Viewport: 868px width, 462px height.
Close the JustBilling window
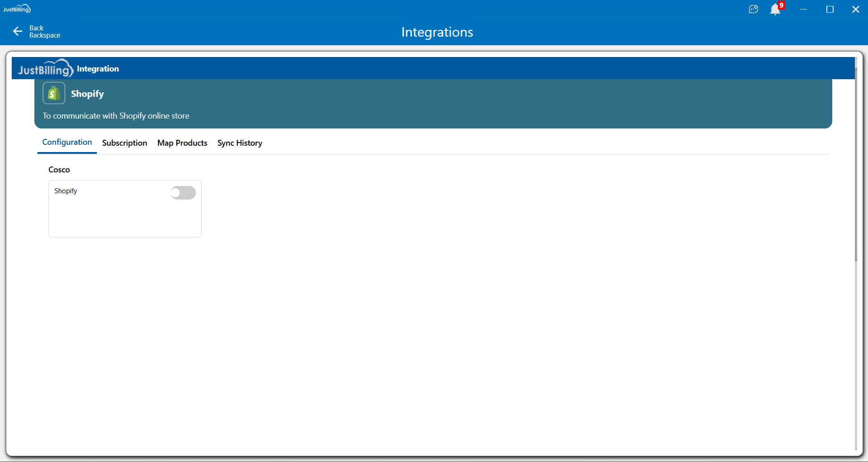pos(855,9)
